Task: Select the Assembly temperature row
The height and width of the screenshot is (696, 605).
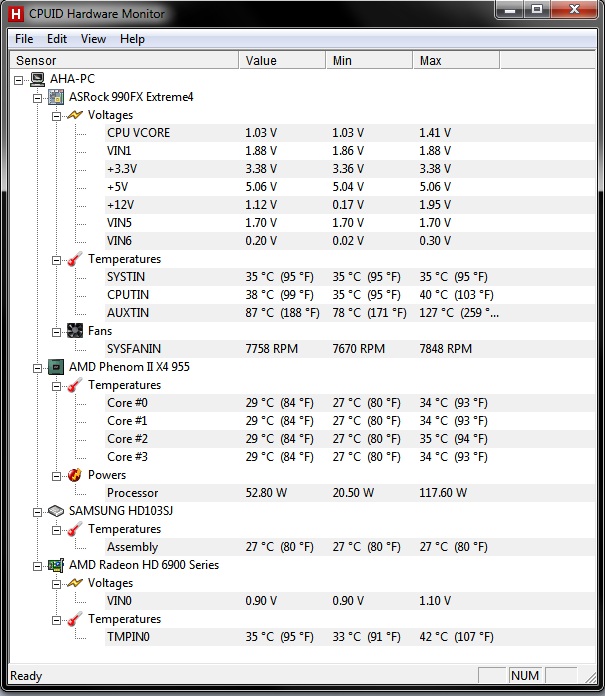Action: [350, 547]
